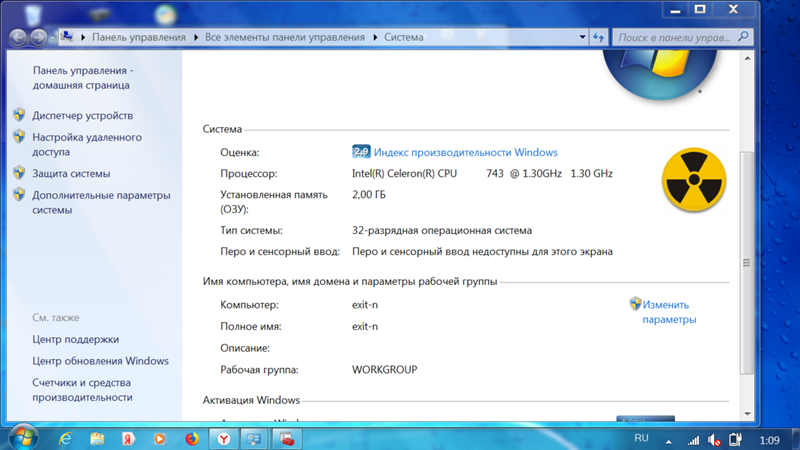Select Панель управления in the breadcrumb

139,37
